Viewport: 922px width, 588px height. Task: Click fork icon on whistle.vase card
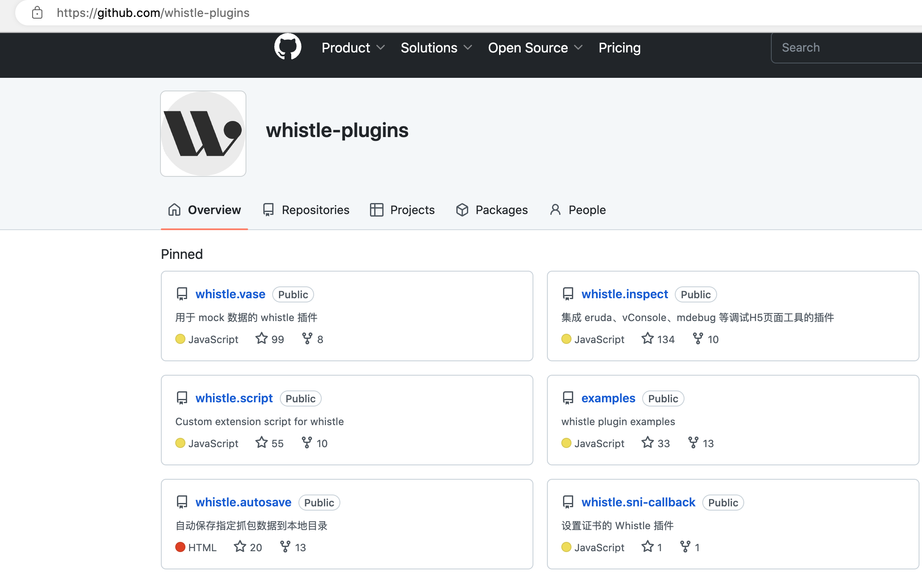(307, 338)
